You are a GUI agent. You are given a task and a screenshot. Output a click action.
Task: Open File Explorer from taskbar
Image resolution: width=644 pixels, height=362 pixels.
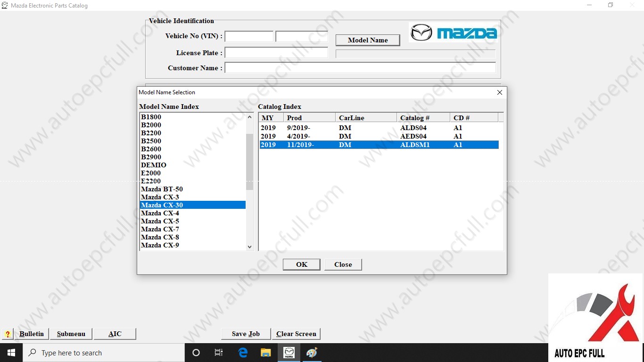tap(266, 353)
